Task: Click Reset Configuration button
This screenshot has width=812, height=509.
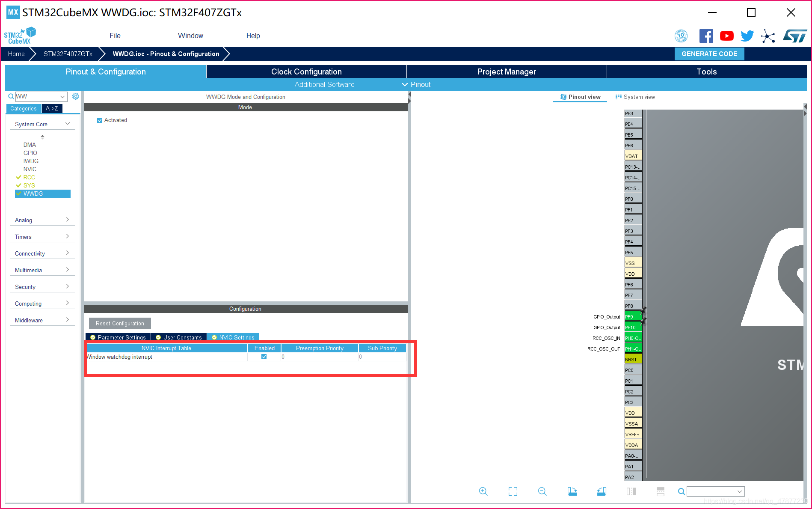Action: click(x=120, y=324)
